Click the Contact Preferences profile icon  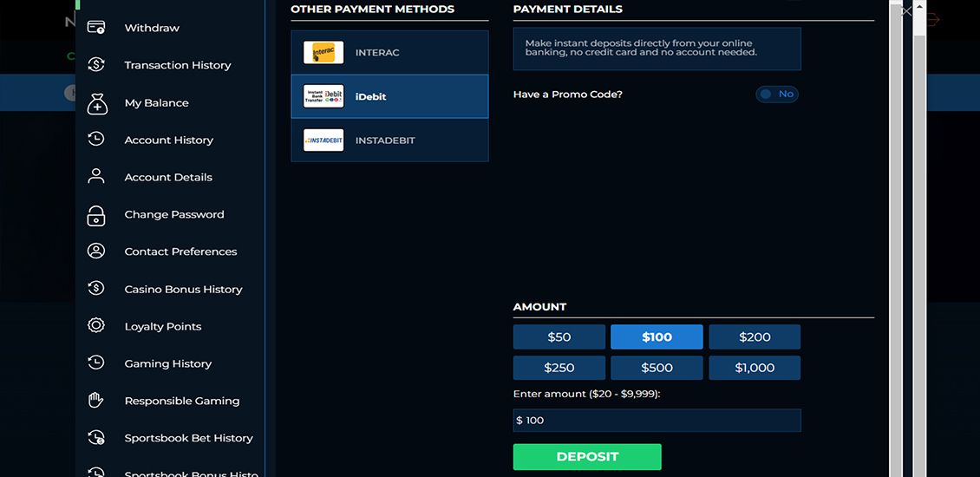pyautogui.click(x=95, y=252)
